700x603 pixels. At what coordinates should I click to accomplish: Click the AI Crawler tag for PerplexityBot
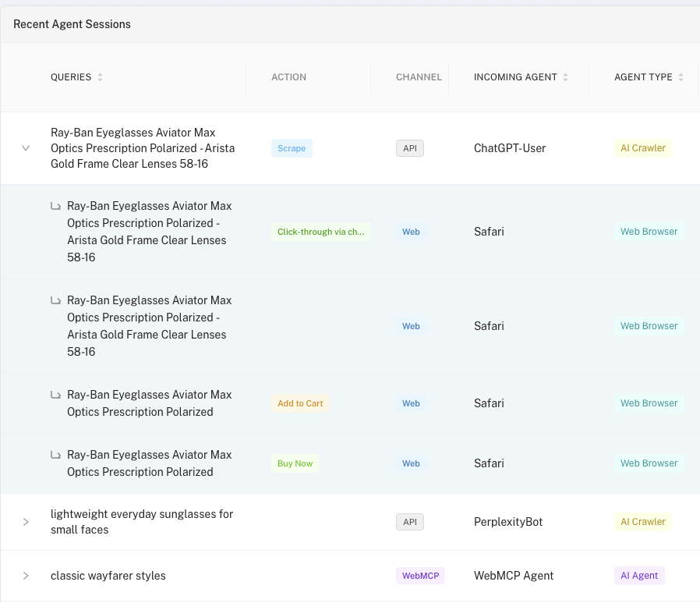point(643,522)
